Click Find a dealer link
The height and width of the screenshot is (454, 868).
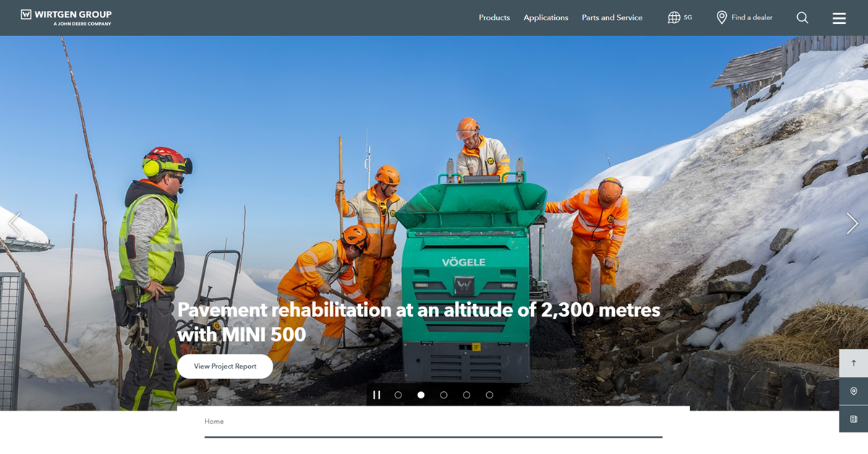744,17
